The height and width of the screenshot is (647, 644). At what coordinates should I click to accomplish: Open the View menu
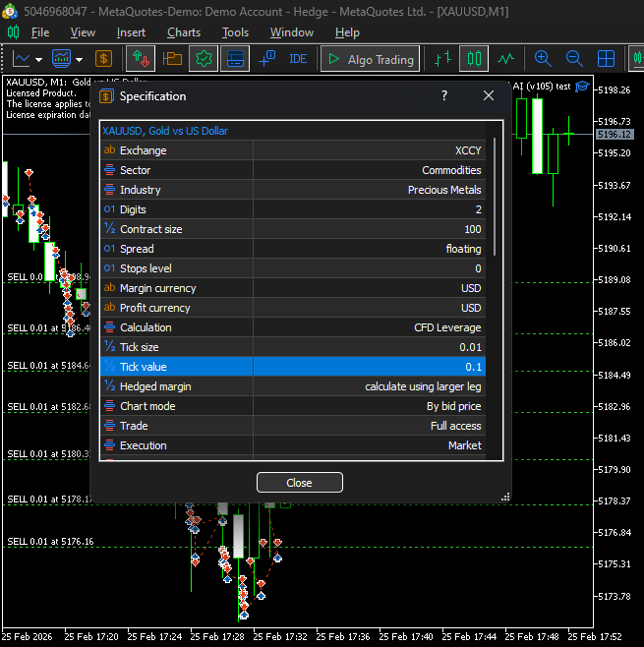[83, 32]
